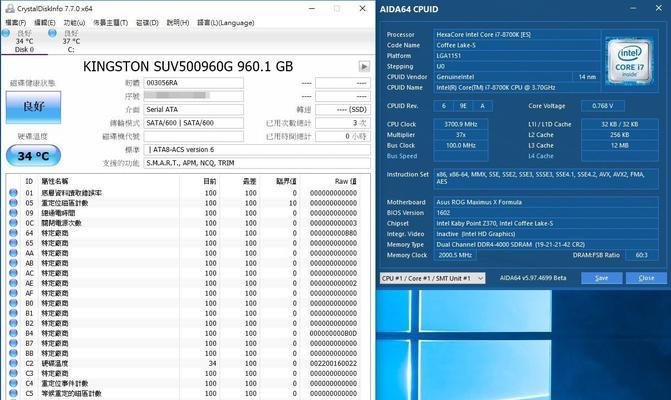The height and width of the screenshot is (400, 671).
Task: Click the 良好 health status button
Action: pyautogui.click(x=33, y=107)
